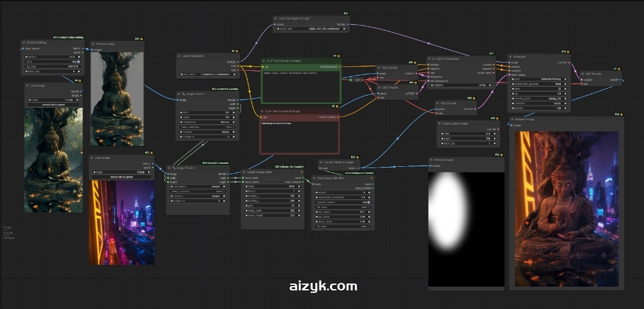Toggle keep_proportion in the Image Resize node
Screen dimensions: 644x309
click(198, 191)
